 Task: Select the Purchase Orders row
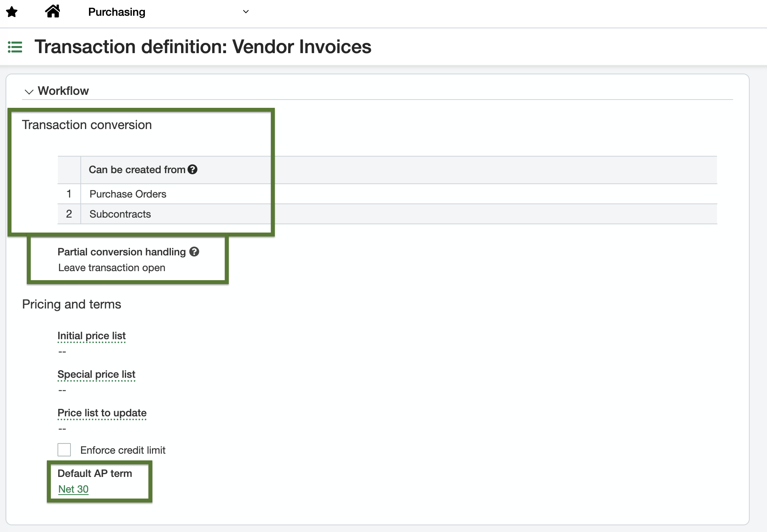tap(387, 194)
